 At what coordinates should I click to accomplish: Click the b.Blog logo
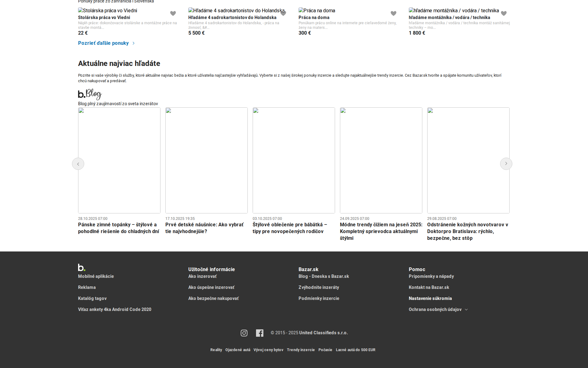(90, 94)
